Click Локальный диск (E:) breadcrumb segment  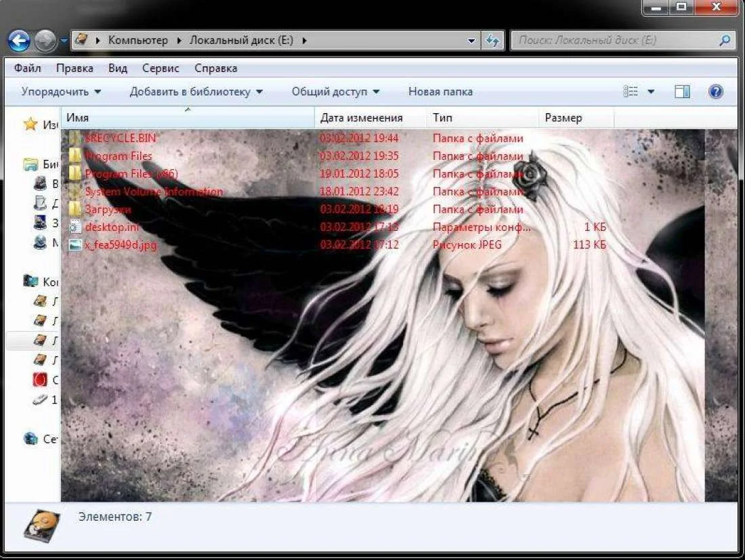[x=241, y=41]
